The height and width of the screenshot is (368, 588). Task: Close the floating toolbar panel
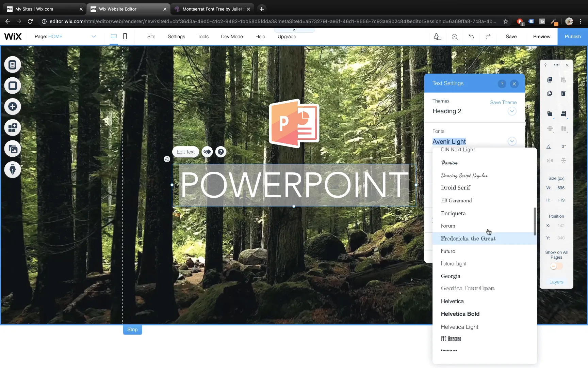click(x=567, y=65)
